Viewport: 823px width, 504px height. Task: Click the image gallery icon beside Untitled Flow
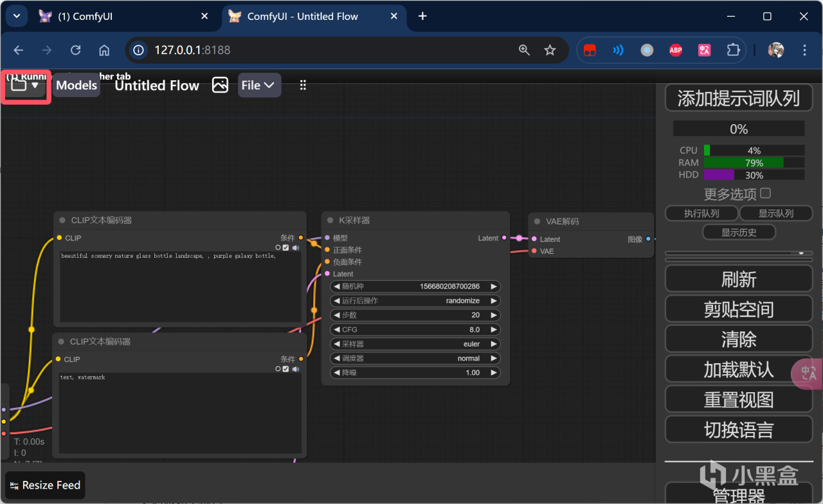pos(220,85)
